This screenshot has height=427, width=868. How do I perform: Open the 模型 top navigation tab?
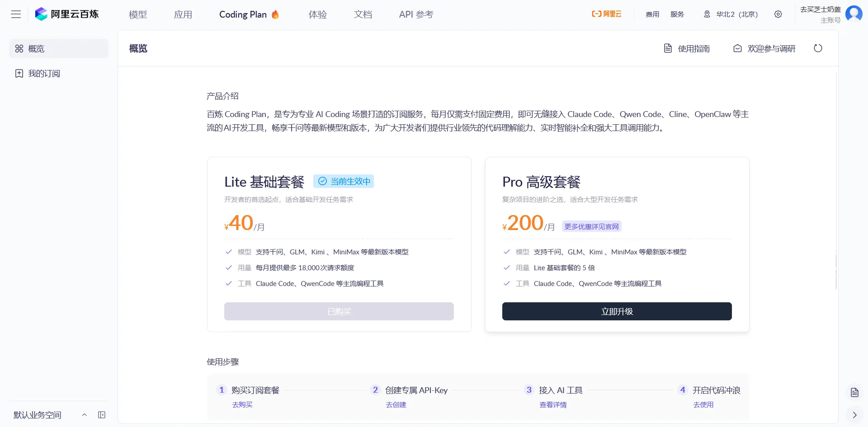click(138, 14)
